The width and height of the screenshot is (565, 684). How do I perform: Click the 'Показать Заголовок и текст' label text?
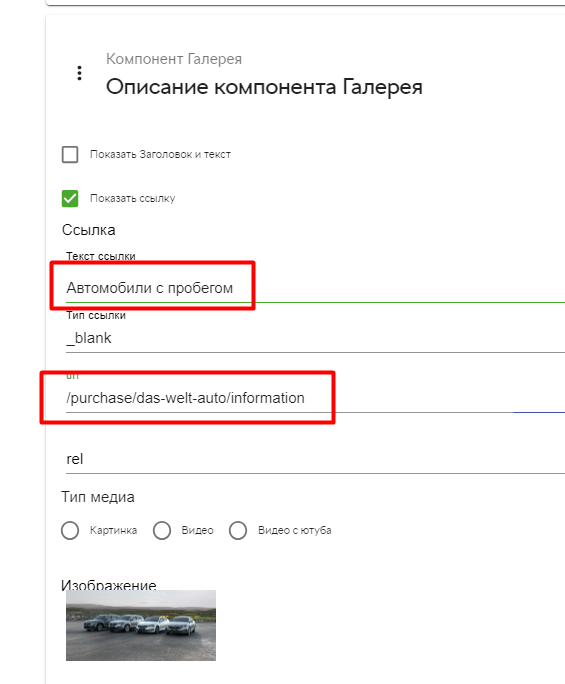tap(160, 154)
